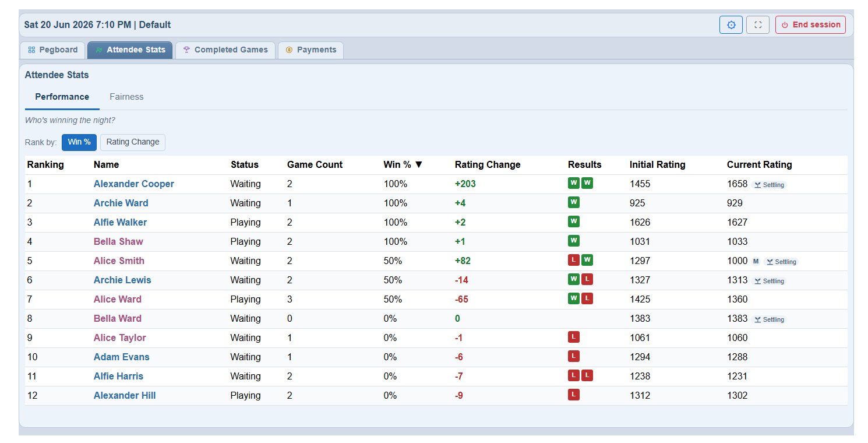
Task: Click Alice Ward's L result badge
Action: (587, 298)
